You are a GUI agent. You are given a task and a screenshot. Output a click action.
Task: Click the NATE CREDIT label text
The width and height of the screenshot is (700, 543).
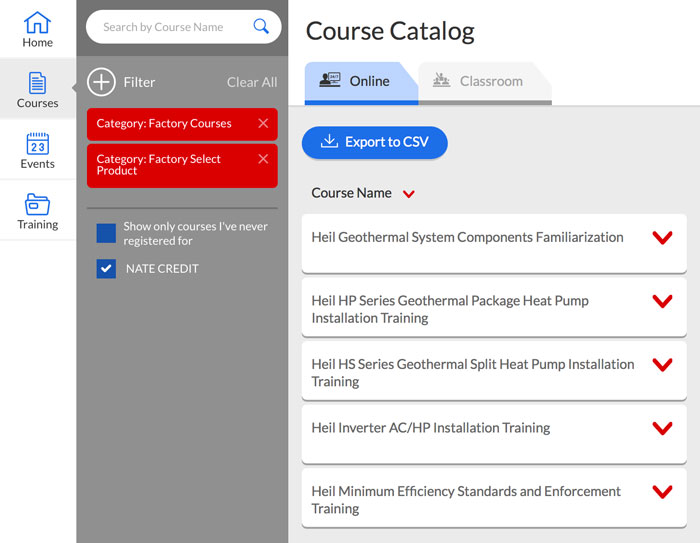point(162,269)
